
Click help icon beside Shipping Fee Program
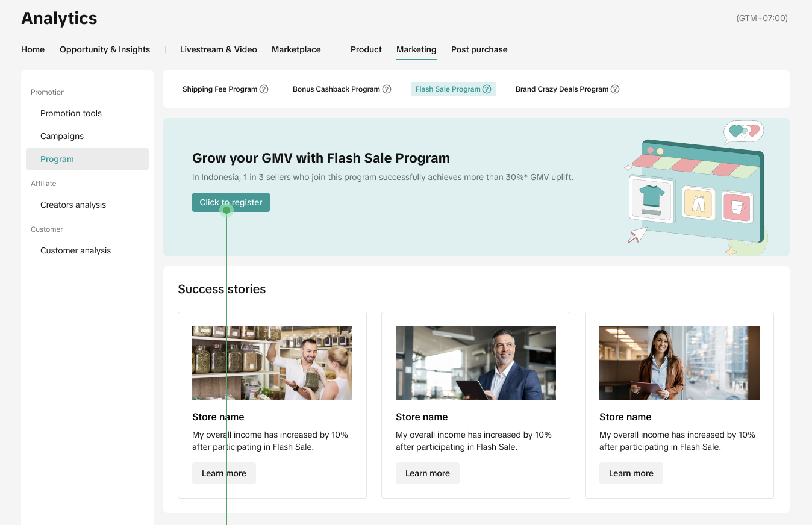(264, 89)
